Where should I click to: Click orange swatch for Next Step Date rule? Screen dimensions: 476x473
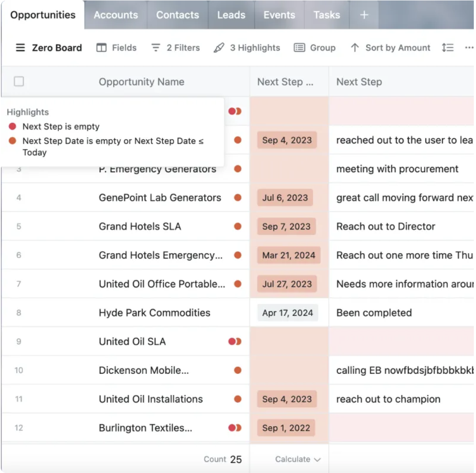click(x=12, y=141)
